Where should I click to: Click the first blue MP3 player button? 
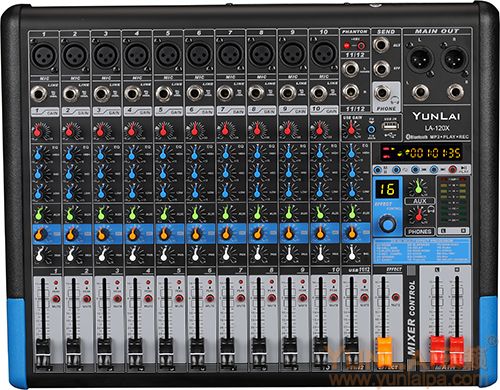tap(378, 170)
